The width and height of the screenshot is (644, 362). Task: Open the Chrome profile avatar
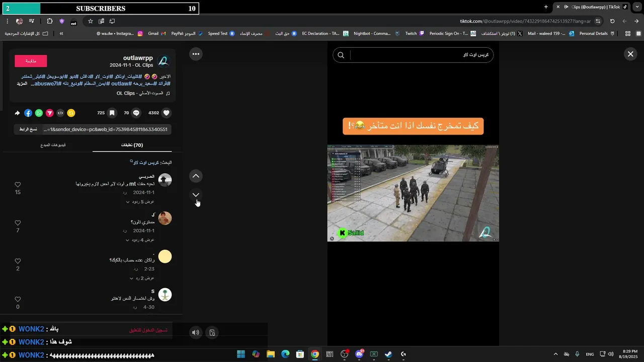(x=19, y=21)
